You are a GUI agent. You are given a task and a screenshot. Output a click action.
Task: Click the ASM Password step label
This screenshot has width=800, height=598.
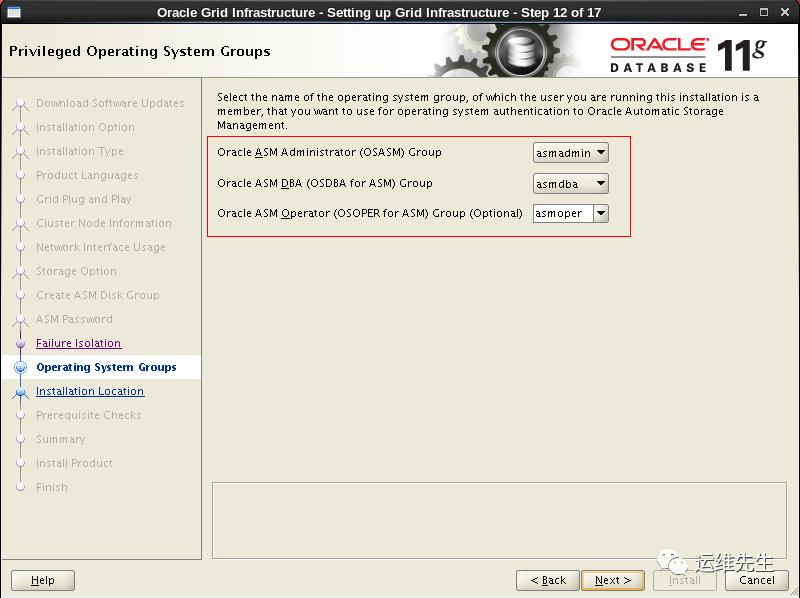coord(74,319)
